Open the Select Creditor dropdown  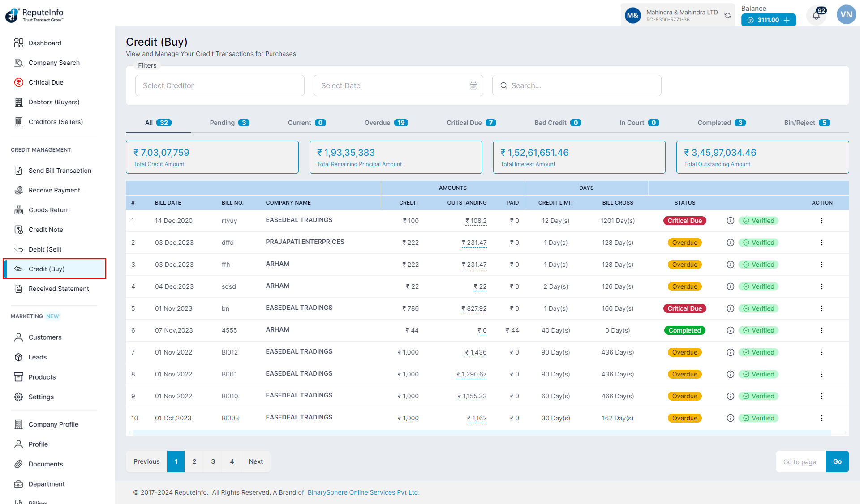coord(219,85)
